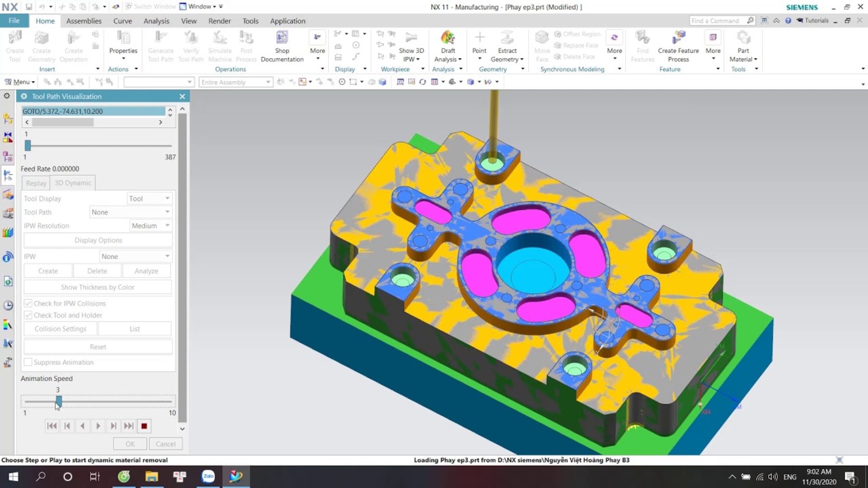Open Draft Analysis tool
Screen dimensions: 868x488
[448, 47]
